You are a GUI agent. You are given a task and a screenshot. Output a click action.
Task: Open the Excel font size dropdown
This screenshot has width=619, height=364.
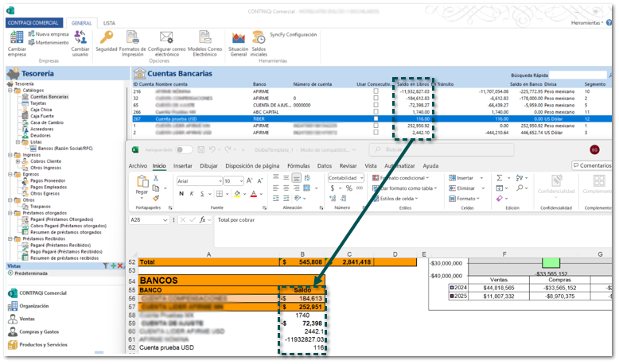(x=241, y=181)
